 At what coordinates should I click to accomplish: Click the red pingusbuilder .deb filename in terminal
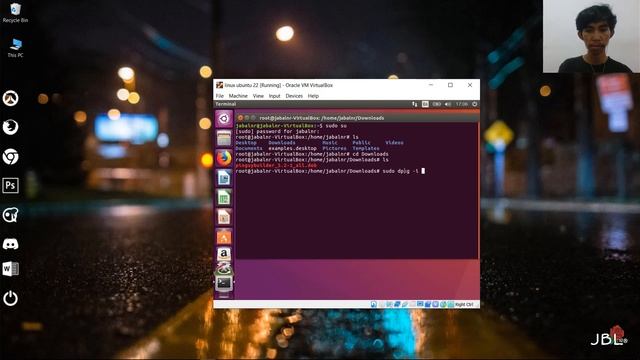(276, 165)
